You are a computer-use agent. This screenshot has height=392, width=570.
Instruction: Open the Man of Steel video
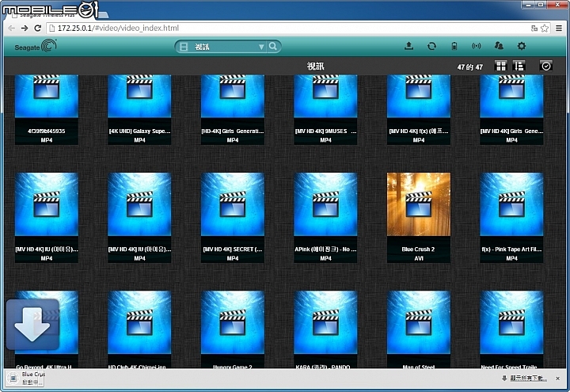pyautogui.click(x=419, y=329)
